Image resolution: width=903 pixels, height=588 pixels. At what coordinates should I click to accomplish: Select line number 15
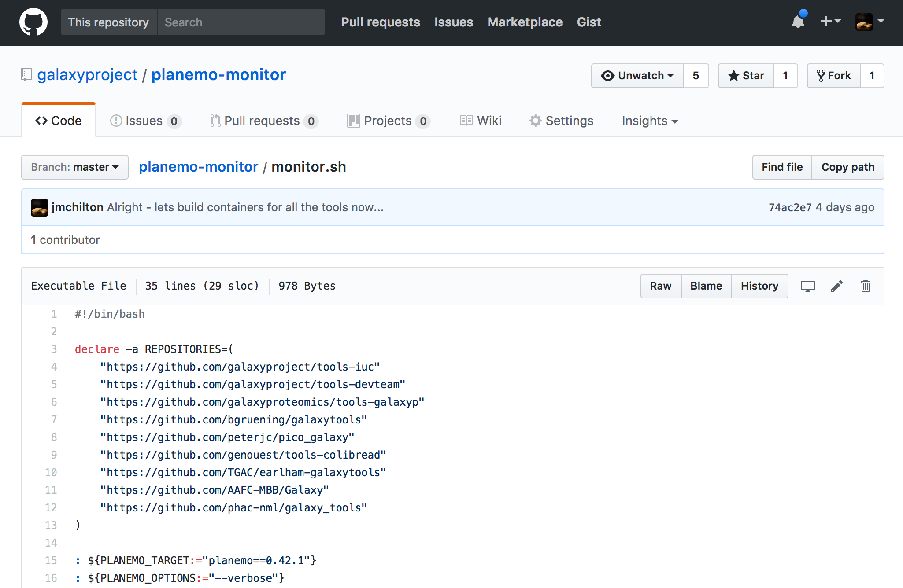click(51, 560)
